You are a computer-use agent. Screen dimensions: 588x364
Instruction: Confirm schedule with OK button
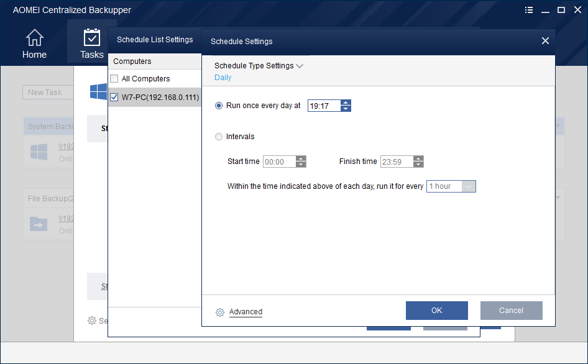[437, 311]
